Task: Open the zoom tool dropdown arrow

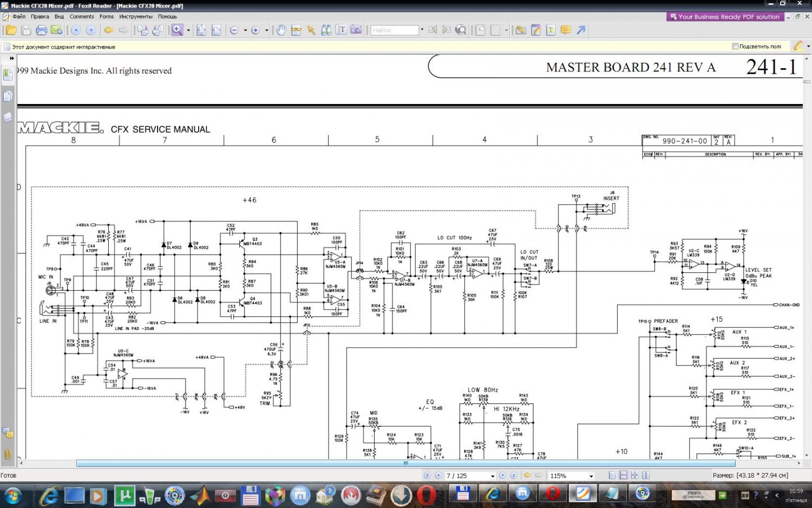Action: (x=188, y=30)
